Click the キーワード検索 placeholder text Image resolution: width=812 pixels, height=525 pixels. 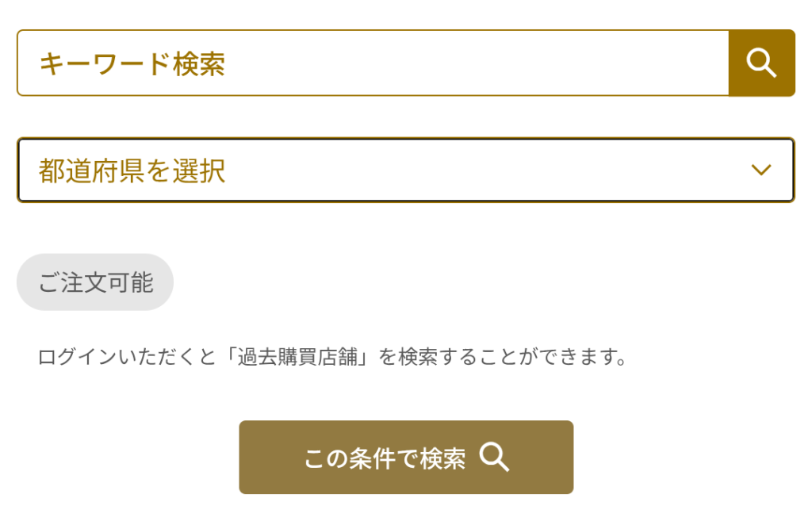tap(132, 63)
